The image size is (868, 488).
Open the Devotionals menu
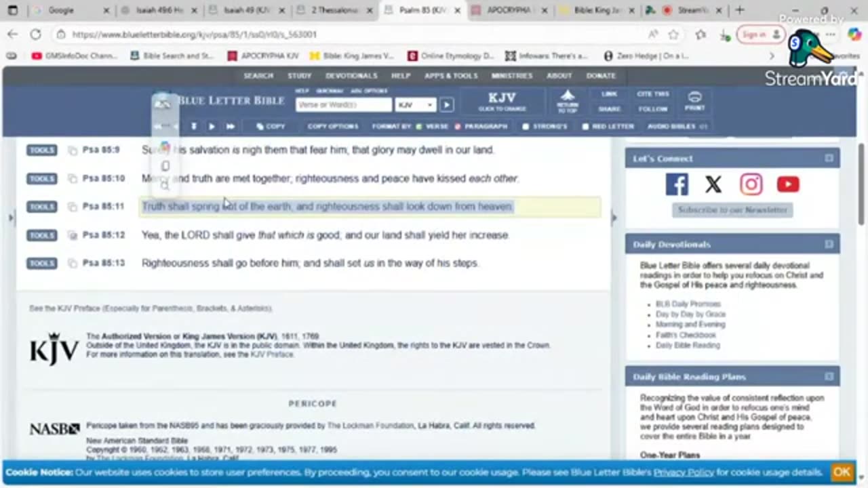pos(351,76)
